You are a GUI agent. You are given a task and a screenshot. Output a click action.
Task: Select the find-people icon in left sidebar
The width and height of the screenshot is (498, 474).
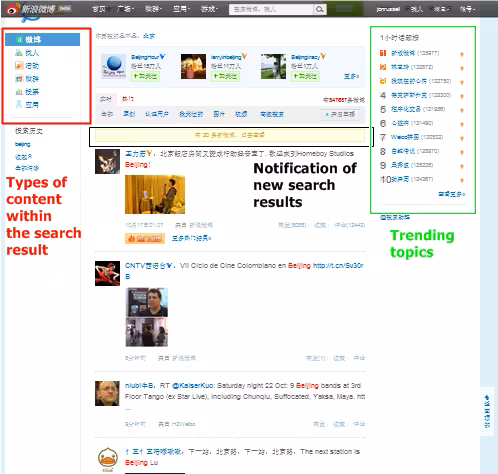coord(19,53)
